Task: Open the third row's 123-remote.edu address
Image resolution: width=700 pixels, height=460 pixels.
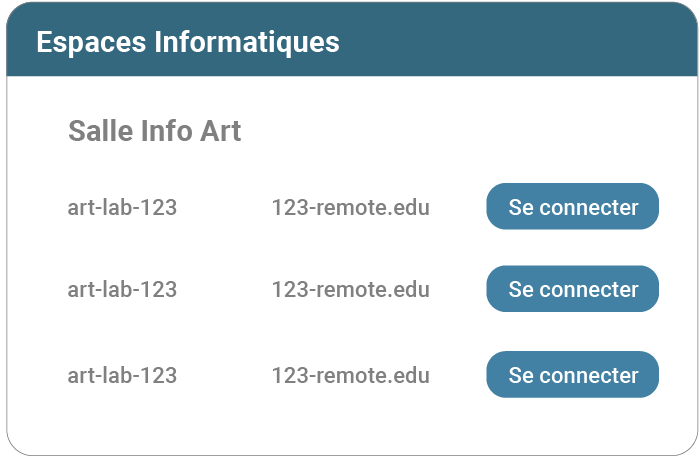Action: [350, 376]
